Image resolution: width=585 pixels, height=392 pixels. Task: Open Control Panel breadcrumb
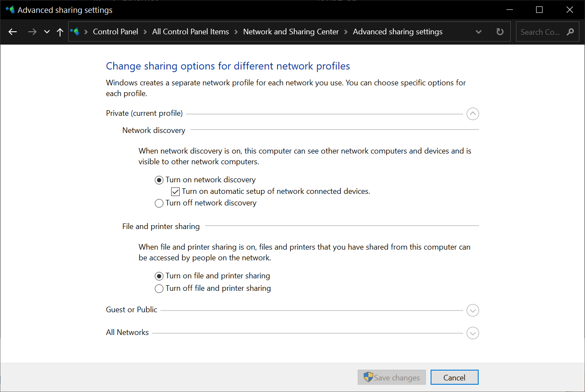[x=115, y=32]
